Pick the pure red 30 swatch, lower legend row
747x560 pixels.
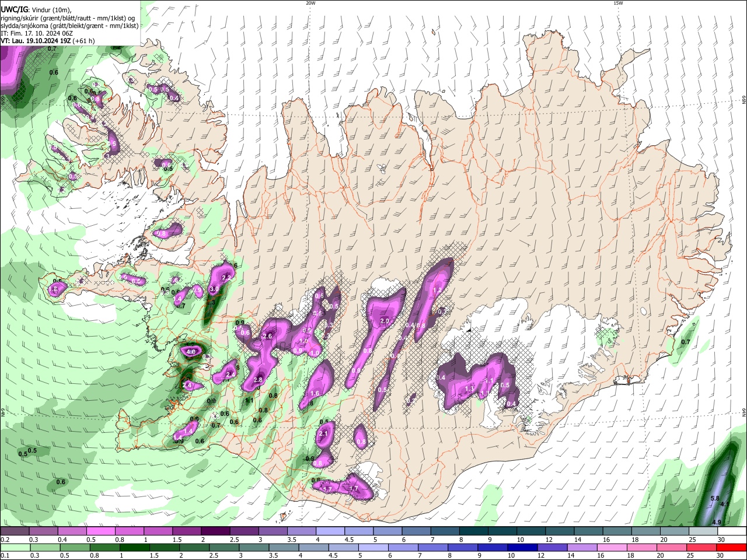tap(731, 548)
